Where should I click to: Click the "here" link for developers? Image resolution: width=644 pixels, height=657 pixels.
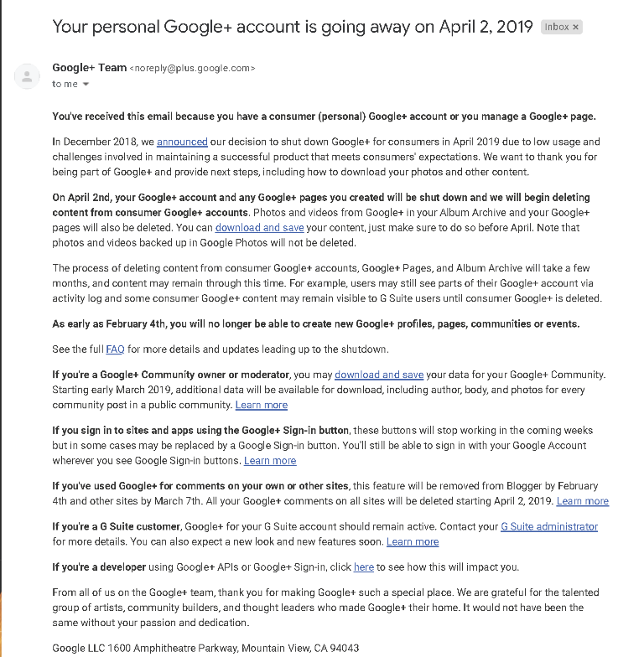pos(364,567)
